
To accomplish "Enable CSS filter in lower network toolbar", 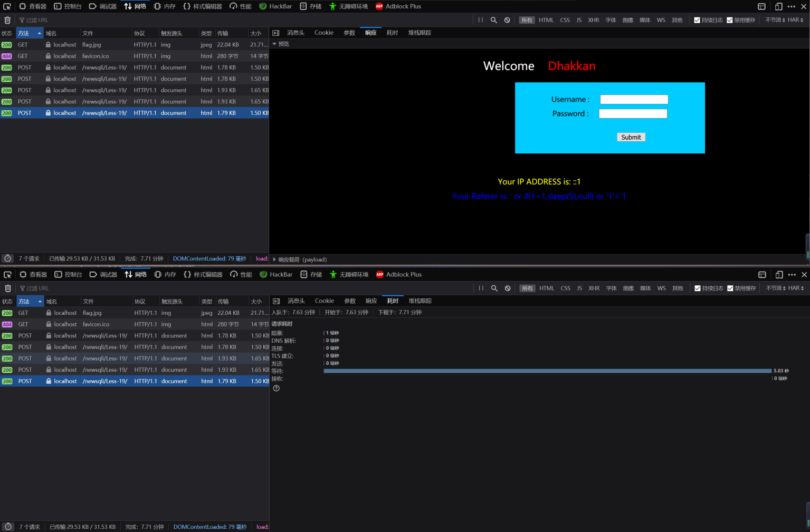I will [x=566, y=288].
